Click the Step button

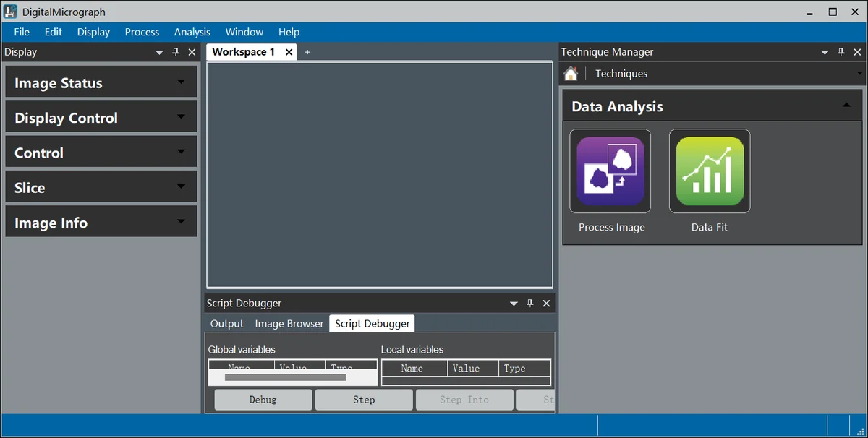point(364,400)
